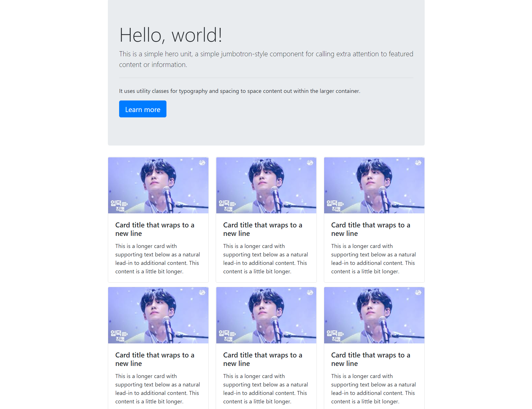The width and height of the screenshot is (532, 409).
Task: Open the middle card's image in the top row
Action: (266, 185)
